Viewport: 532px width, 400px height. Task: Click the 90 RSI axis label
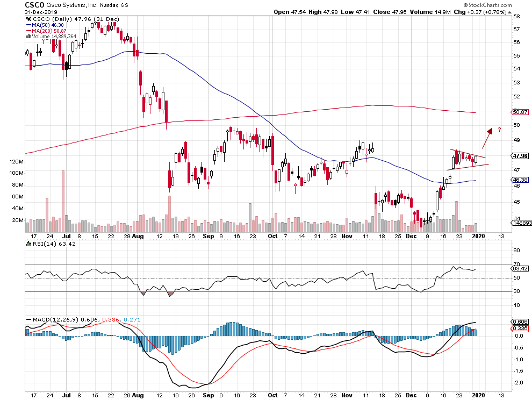click(x=517, y=250)
